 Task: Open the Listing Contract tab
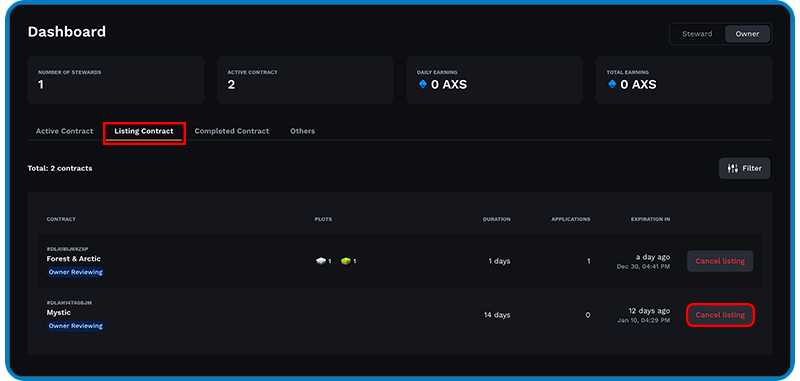coord(144,131)
